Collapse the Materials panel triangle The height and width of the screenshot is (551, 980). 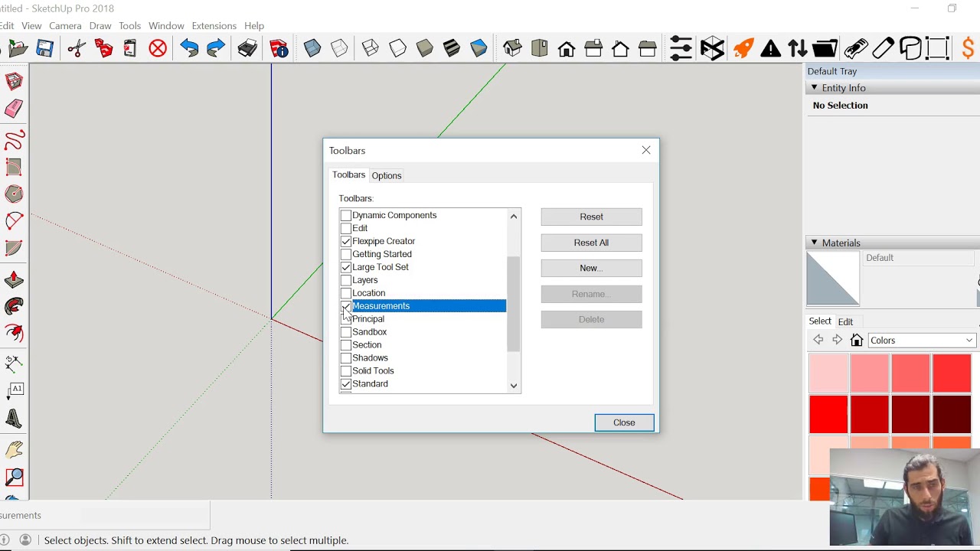814,243
